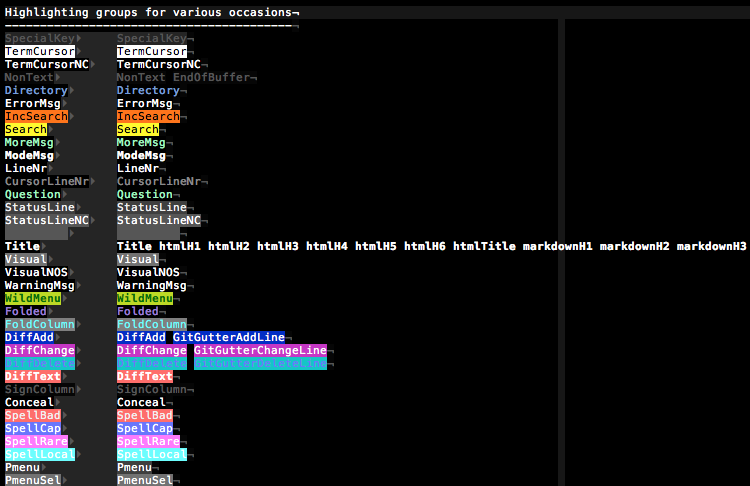Click the heading 'Highlighting groups for various occasions'
The height and width of the screenshot is (486, 750).
point(151,12)
